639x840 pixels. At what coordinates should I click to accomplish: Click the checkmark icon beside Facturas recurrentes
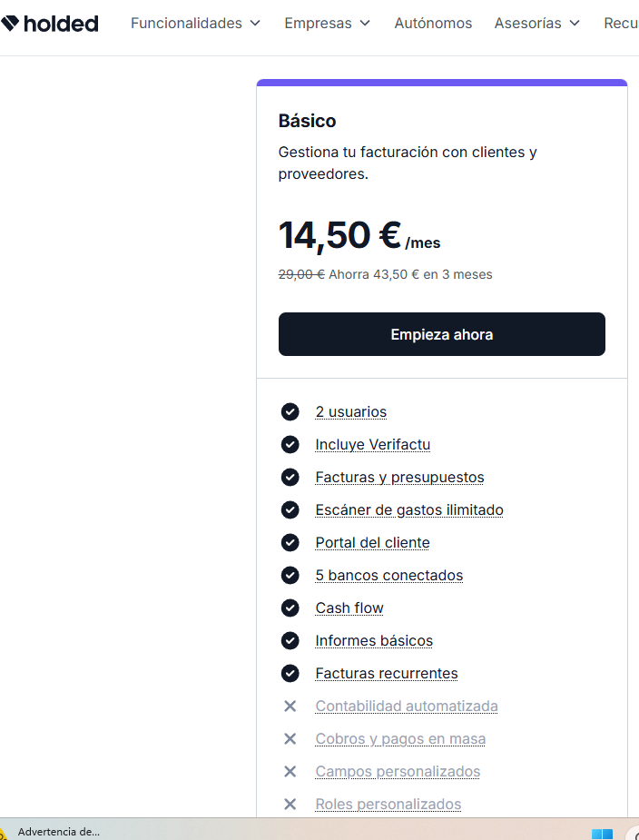pyautogui.click(x=290, y=674)
